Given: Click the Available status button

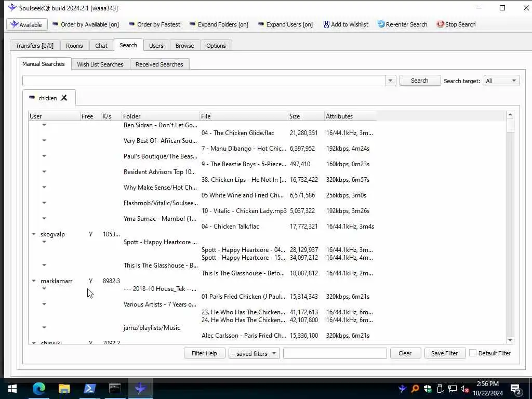Looking at the screenshot, I should (x=27, y=24).
